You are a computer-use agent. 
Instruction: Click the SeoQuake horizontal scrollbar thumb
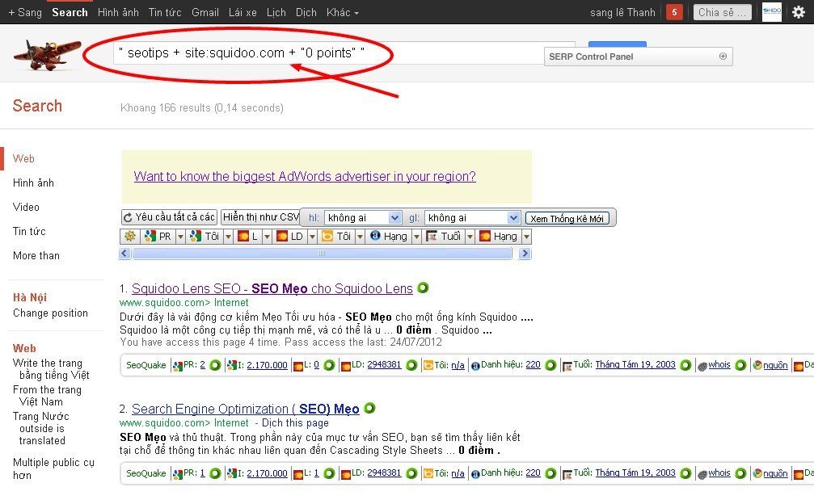click(322, 253)
